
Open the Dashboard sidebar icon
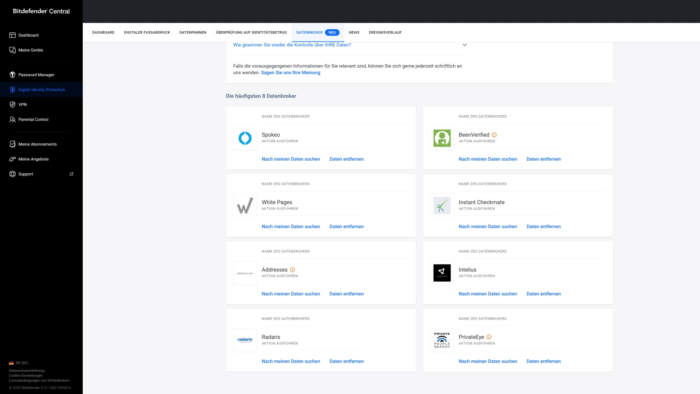12,35
